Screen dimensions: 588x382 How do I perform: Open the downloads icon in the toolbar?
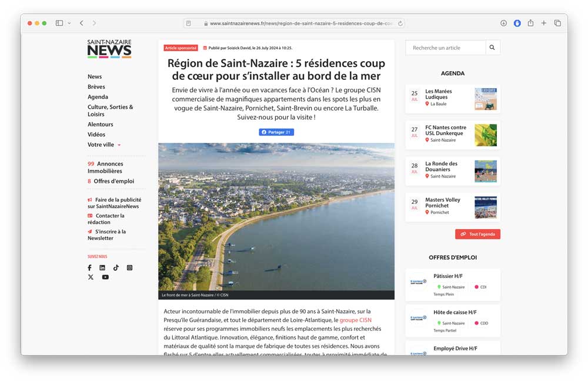[x=503, y=22]
